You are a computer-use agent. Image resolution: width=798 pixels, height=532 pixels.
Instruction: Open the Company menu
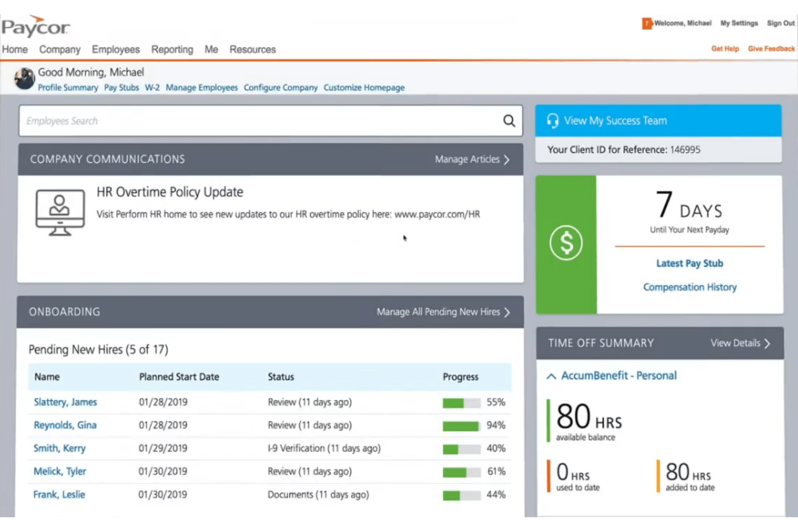[60, 50]
